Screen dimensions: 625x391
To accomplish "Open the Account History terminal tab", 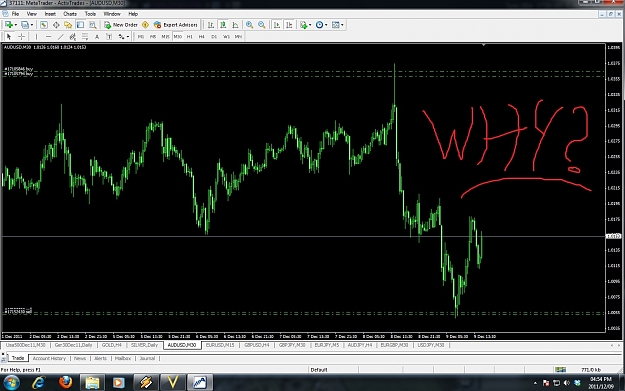I will pyautogui.click(x=49, y=358).
